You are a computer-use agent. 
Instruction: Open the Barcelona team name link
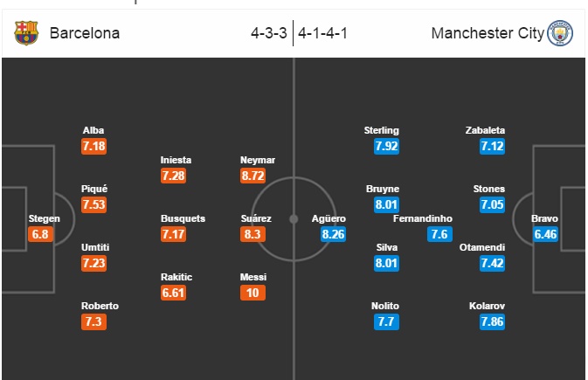click(85, 33)
